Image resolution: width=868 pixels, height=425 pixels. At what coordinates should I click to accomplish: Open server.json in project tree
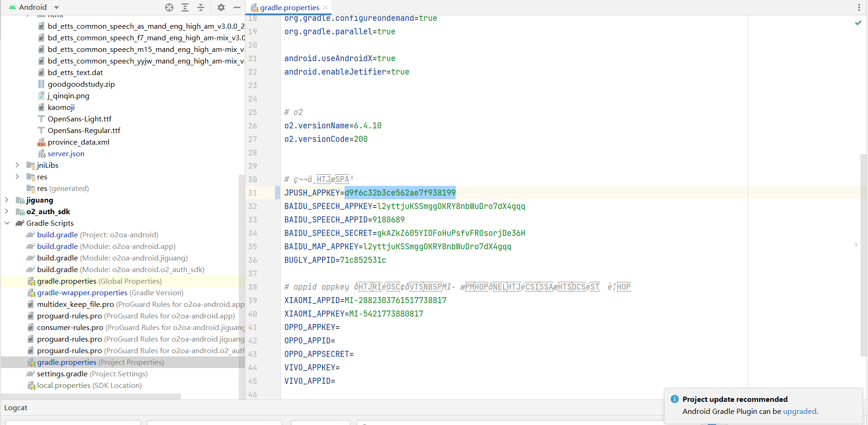click(66, 153)
